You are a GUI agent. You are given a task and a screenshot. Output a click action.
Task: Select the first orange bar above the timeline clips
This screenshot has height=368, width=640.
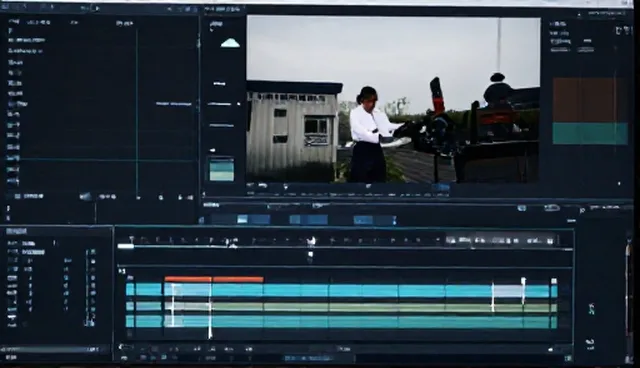pos(188,279)
